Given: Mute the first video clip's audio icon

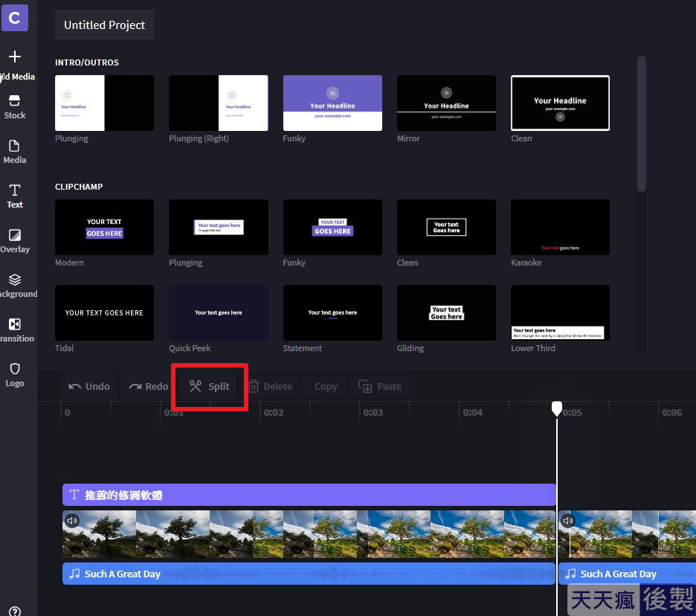Looking at the screenshot, I should [x=72, y=520].
